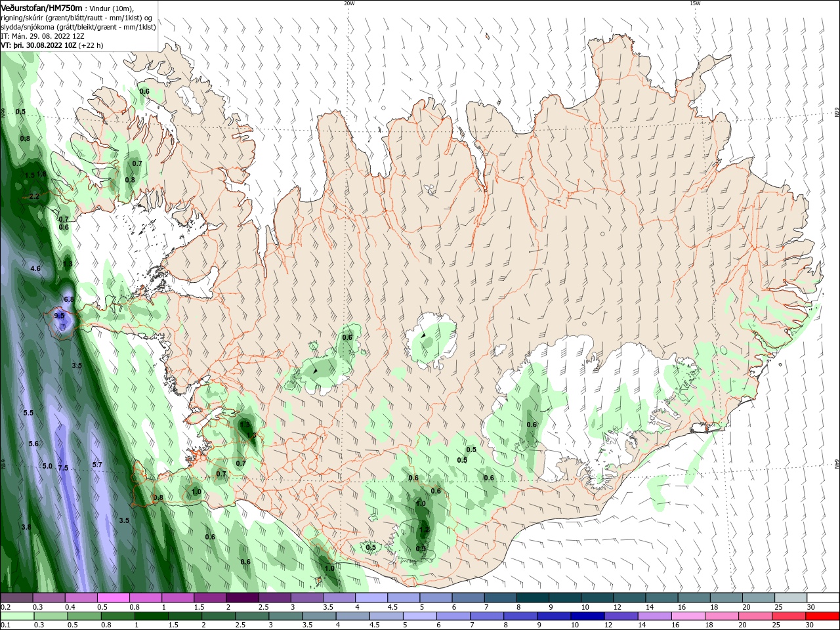Pick the bright pink 0.5–0.8 swatch in upper legend row
840x630 pixels.
coord(113,598)
